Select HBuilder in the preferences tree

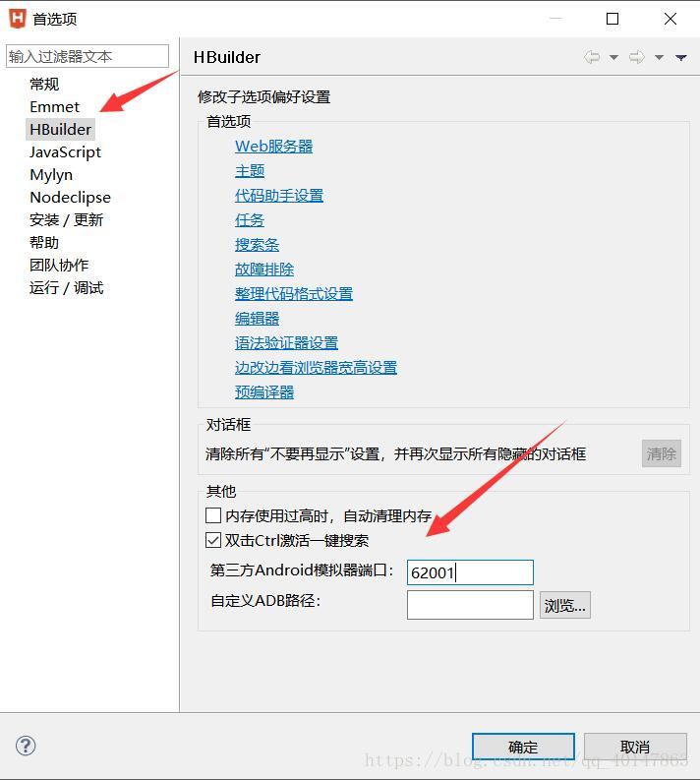[60, 129]
